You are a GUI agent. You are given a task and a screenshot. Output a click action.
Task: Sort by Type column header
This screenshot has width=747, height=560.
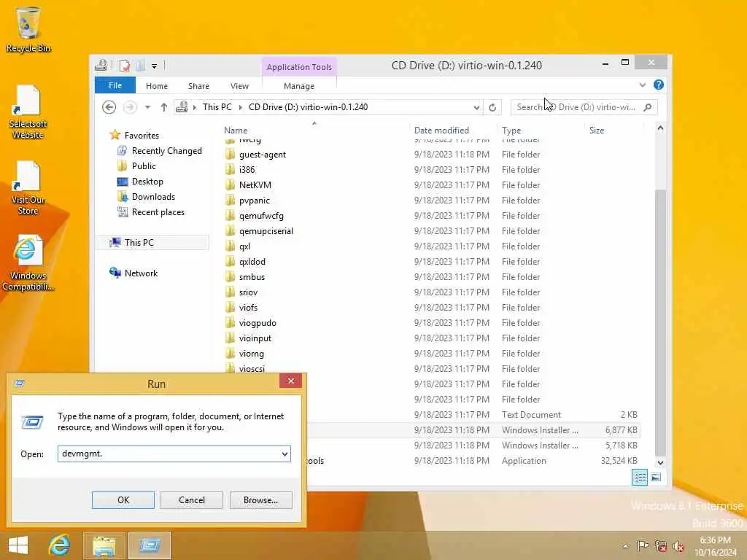coord(541,130)
